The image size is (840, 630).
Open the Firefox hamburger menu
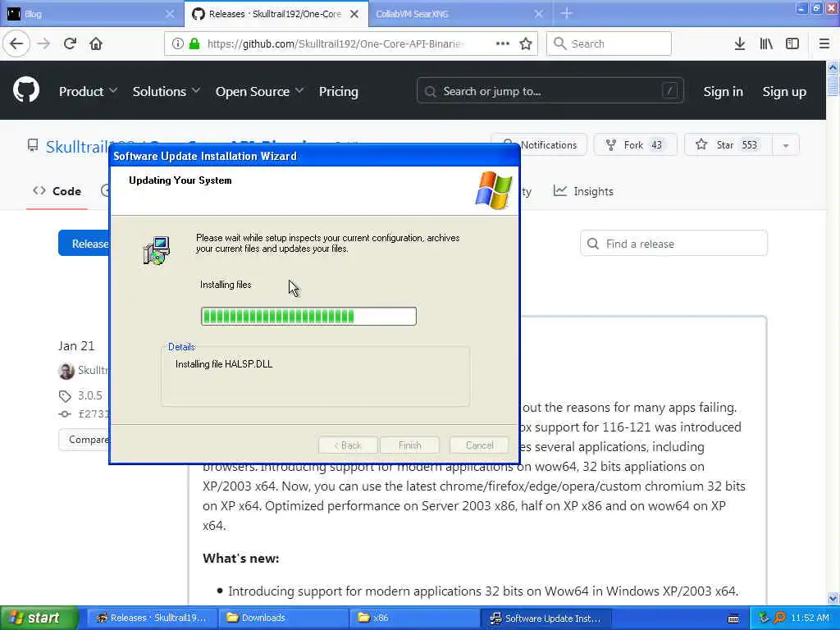[x=824, y=44]
